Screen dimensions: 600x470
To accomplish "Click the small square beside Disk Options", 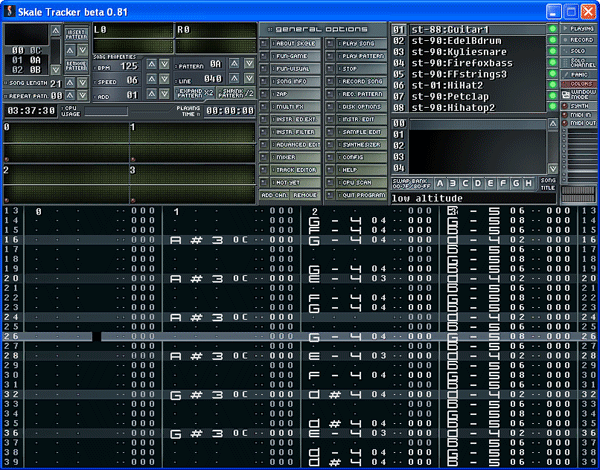I will tap(330, 107).
